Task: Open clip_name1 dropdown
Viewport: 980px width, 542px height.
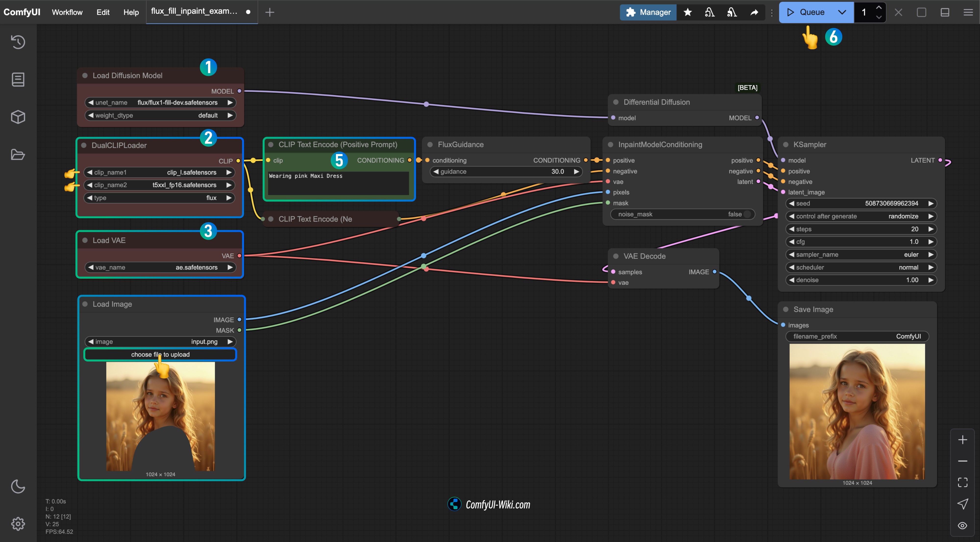Action: (159, 172)
